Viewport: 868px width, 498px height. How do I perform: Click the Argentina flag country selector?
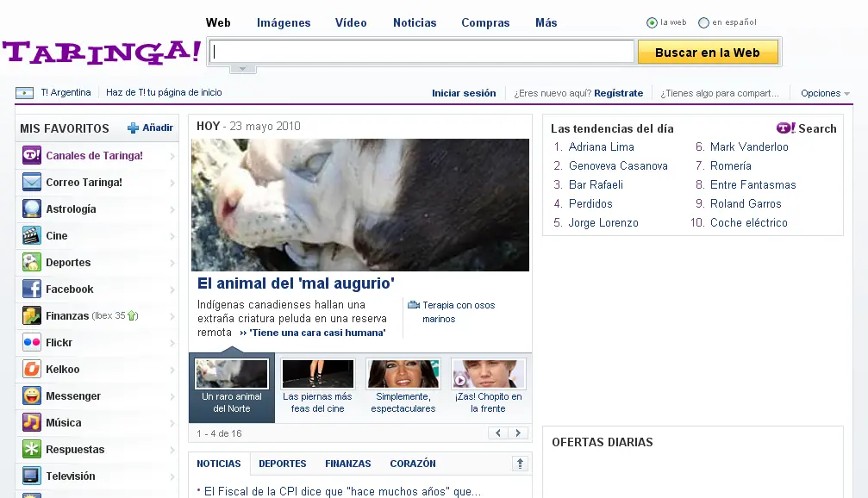tap(24, 93)
